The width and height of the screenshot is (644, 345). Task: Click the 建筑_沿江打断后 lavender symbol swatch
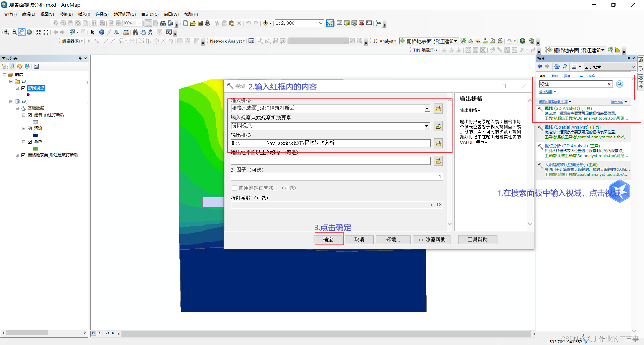tap(35, 122)
